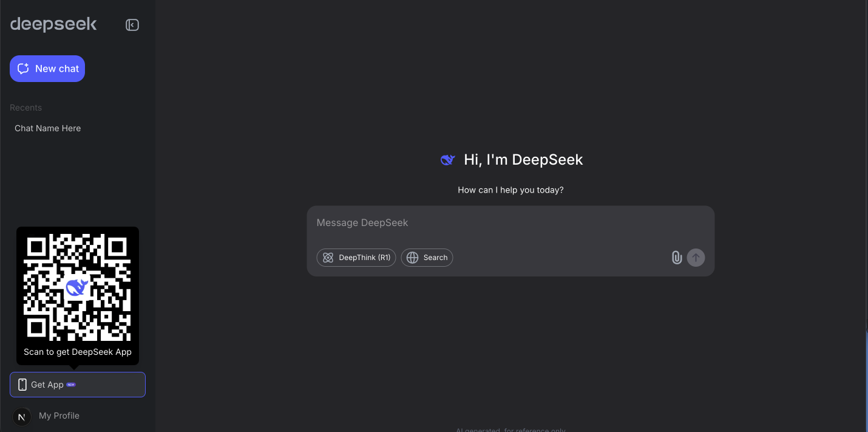Click the 'Hi, I'm DeepSeek' heading

point(523,160)
